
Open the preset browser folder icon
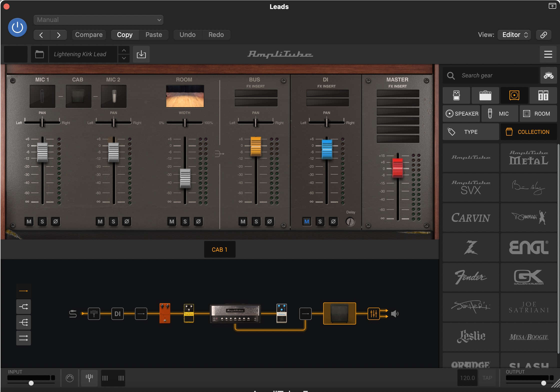tap(39, 54)
